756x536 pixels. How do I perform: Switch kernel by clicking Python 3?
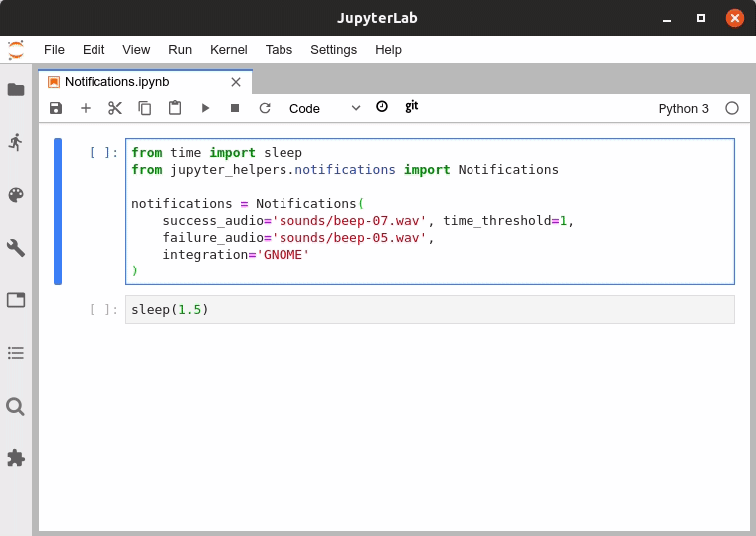click(683, 109)
